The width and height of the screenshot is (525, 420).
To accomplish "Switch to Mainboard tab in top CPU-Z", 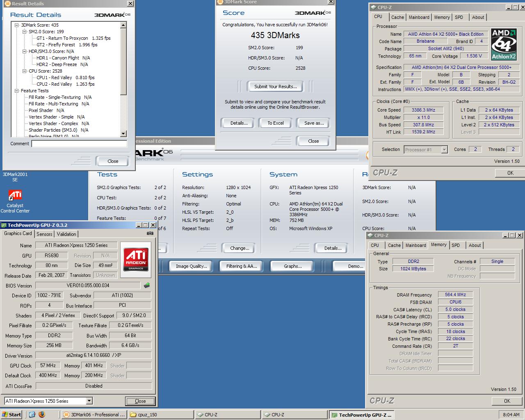I will pos(419,17).
